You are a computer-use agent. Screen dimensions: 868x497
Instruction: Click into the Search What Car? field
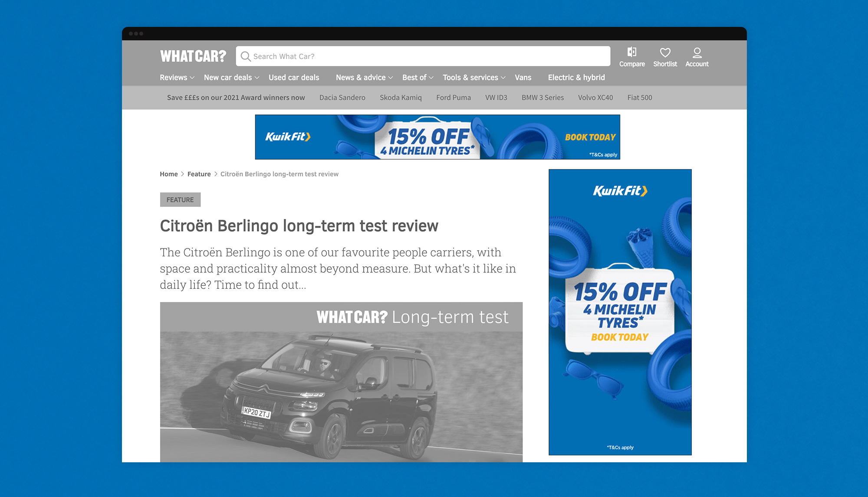tap(423, 56)
